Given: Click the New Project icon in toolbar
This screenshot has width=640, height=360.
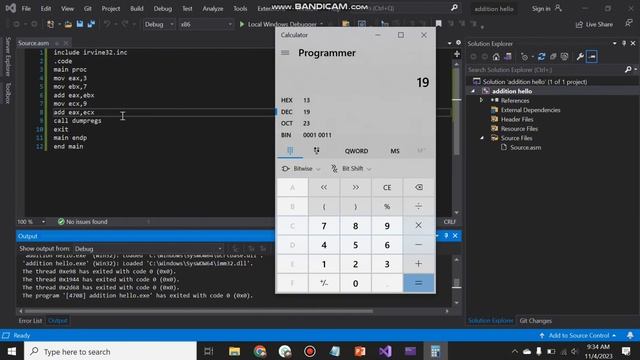Looking at the screenshot, I should click(51, 24).
